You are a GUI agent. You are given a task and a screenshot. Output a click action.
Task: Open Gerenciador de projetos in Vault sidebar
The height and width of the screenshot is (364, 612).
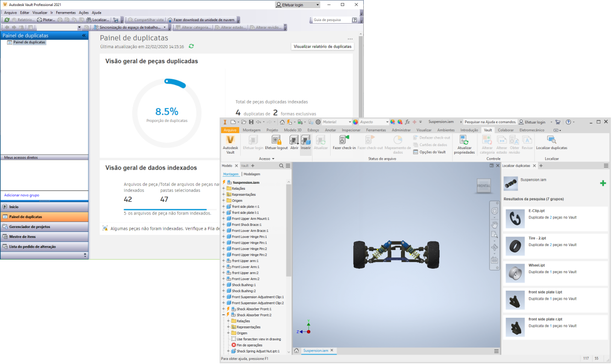tap(44, 226)
